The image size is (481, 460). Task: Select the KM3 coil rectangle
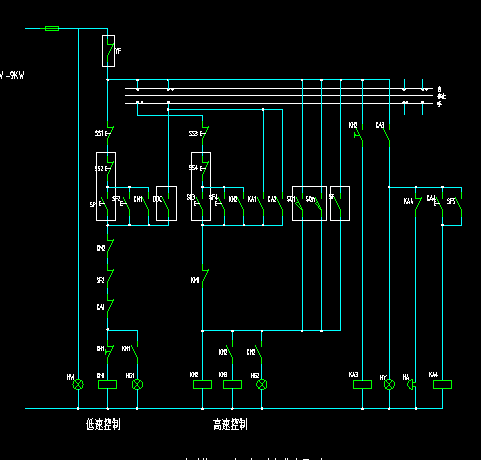pos(232,384)
